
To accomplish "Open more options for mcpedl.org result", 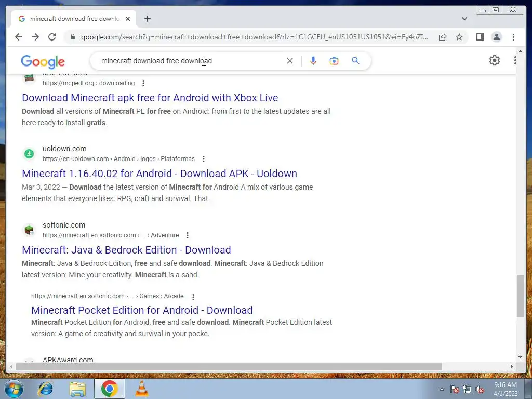I will (143, 83).
